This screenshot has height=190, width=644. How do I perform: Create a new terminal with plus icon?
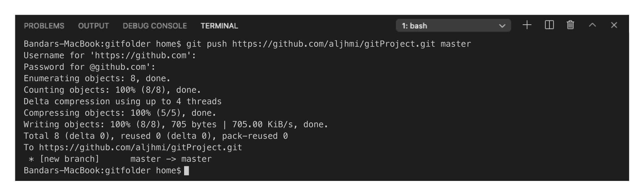pos(527,25)
